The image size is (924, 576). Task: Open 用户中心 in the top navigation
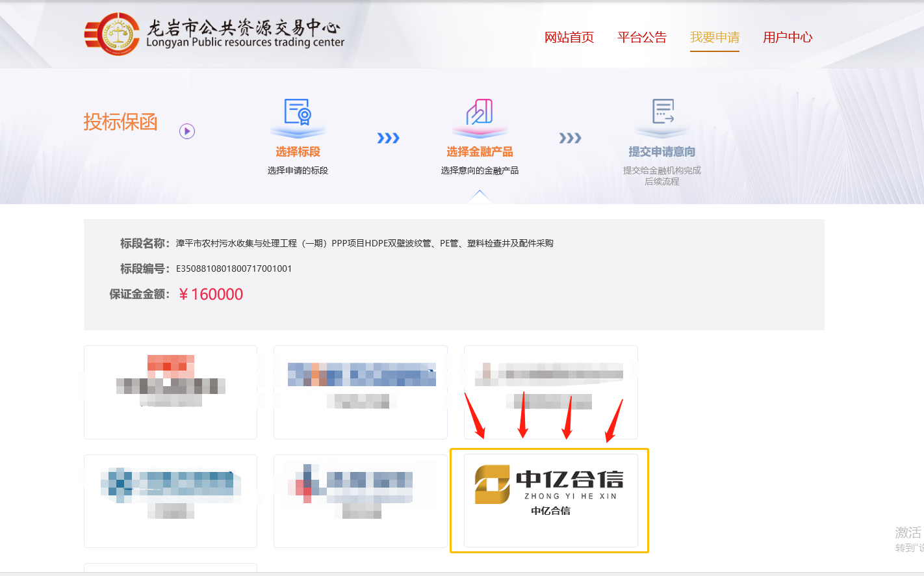click(x=788, y=38)
